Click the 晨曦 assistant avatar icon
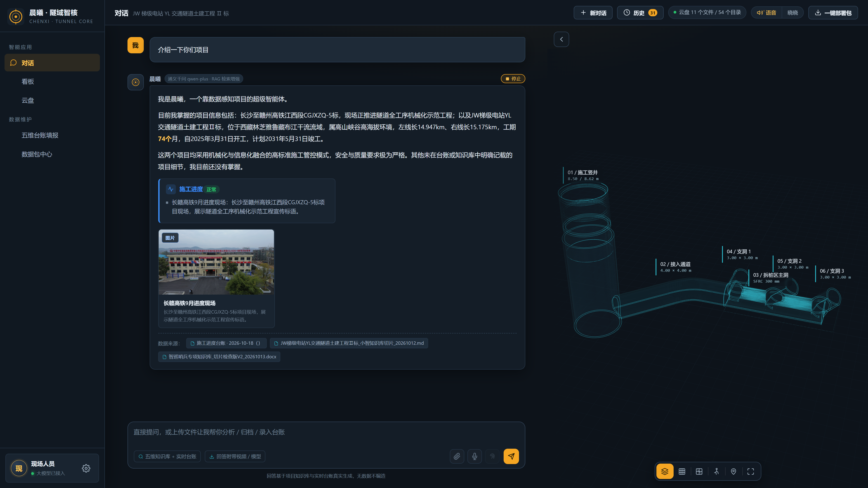The height and width of the screenshot is (488, 868). click(135, 82)
